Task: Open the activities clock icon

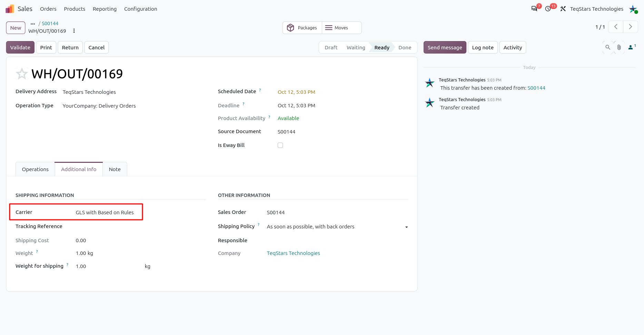Action: [548, 9]
